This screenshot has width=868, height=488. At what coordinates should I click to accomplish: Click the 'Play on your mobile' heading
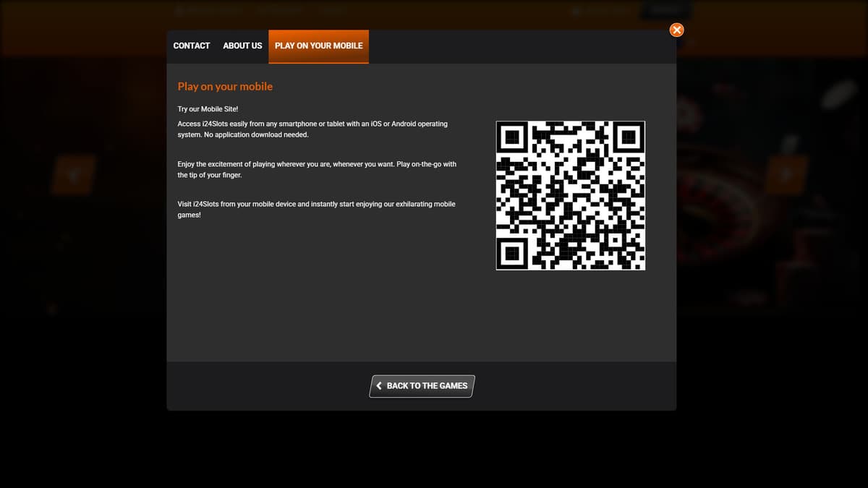click(225, 86)
